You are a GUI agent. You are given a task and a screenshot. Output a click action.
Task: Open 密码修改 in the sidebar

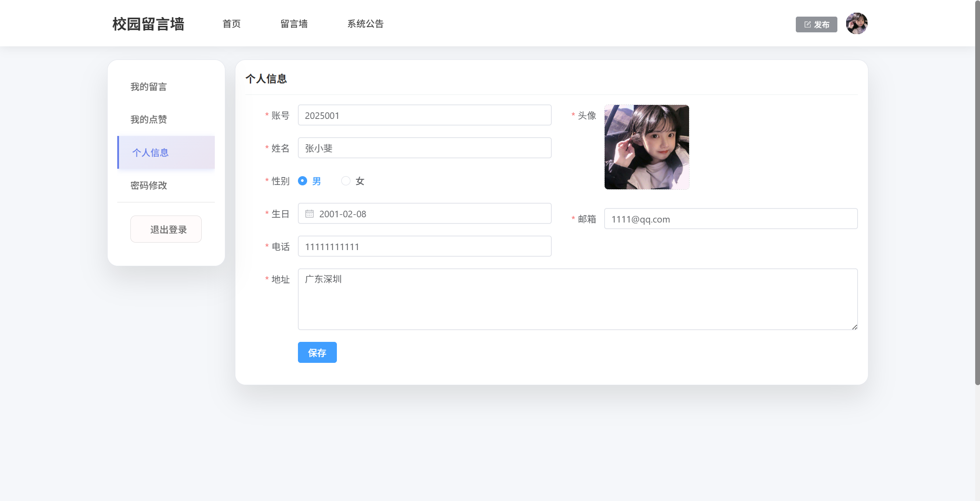click(149, 185)
